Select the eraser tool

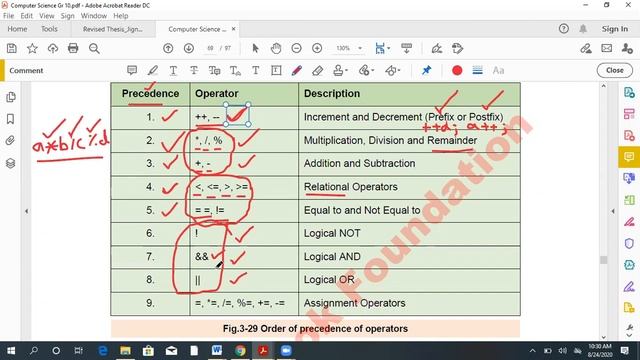click(x=318, y=71)
